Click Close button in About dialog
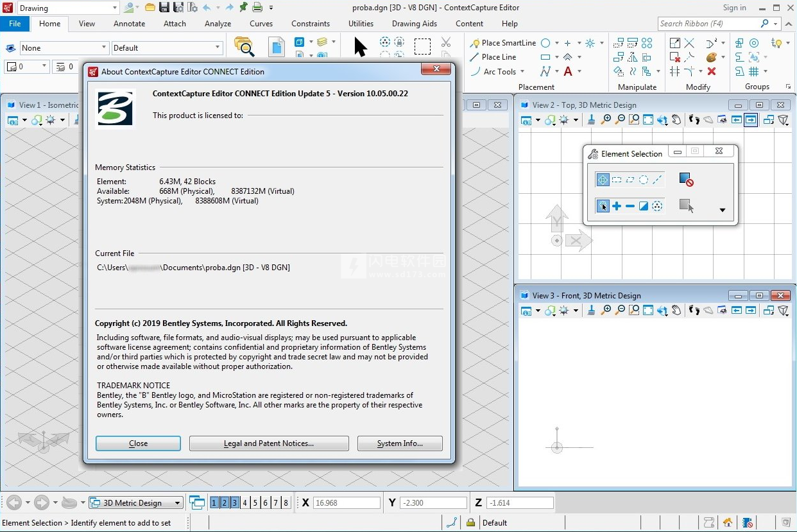The image size is (797, 532). point(138,443)
